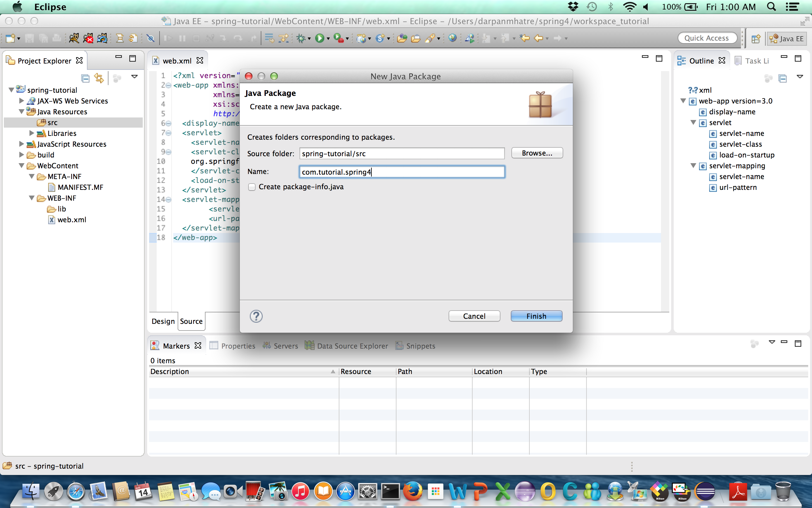Click Link with Editor icon in Project Explorer
The width and height of the screenshot is (812, 508).
click(x=99, y=78)
